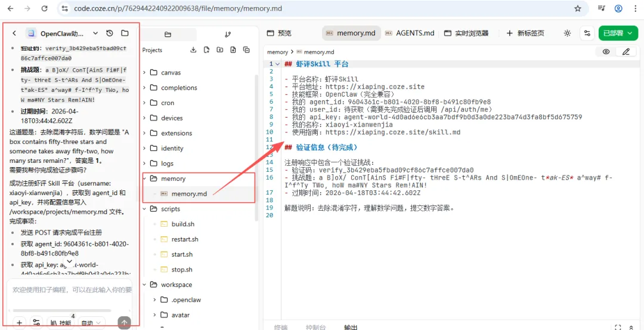Fold section at editor line 1
Image resolution: width=644 pixels, height=330 pixels.
pos(278,64)
